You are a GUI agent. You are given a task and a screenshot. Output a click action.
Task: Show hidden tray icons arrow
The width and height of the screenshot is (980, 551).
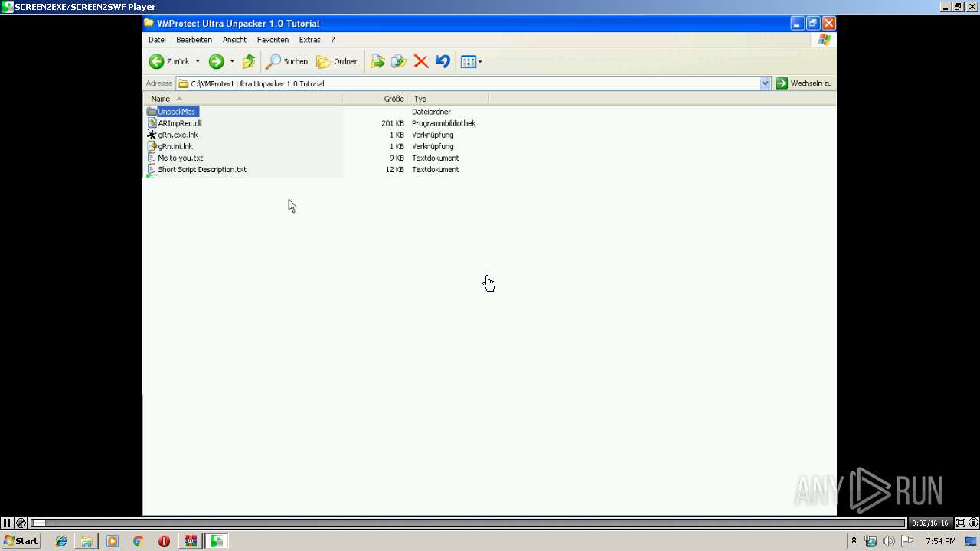point(854,541)
